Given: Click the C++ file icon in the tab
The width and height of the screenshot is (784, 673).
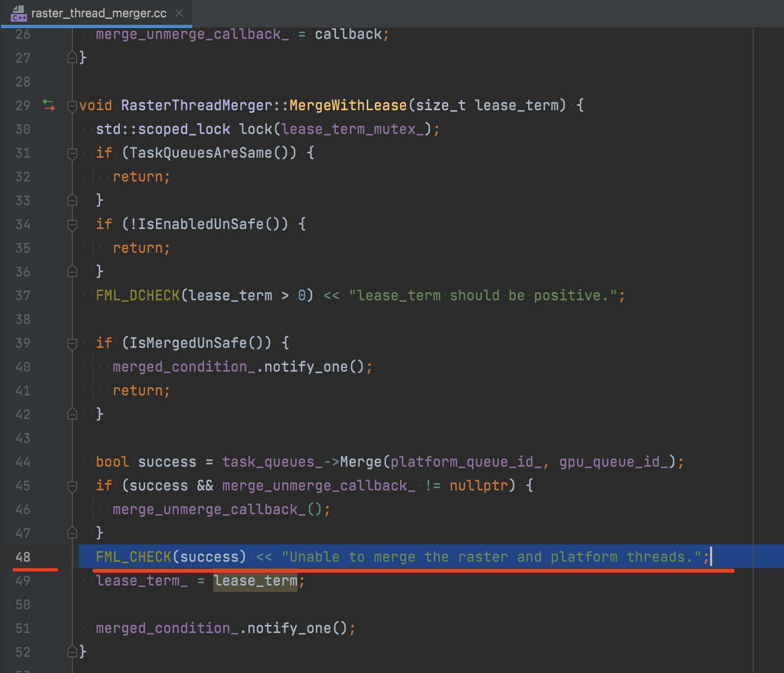Looking at the screenshot, I should click(x=19, y=14).
